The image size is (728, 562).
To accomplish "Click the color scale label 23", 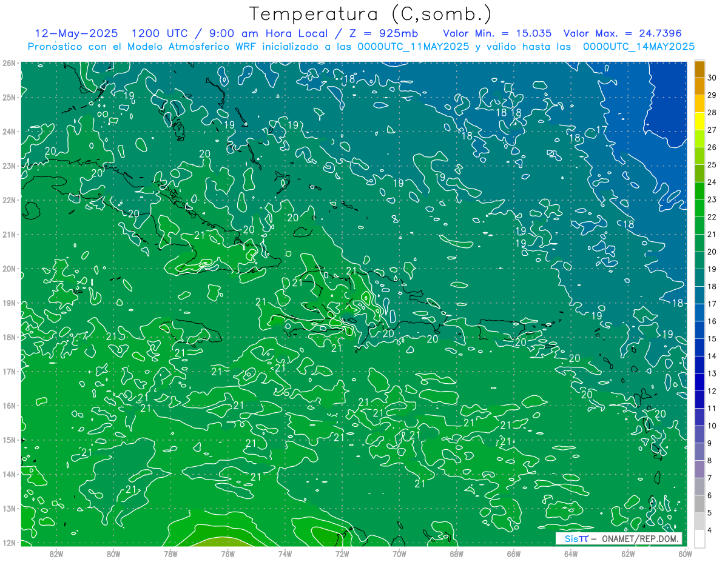I will pyautogui.click(x=712, y=199).
